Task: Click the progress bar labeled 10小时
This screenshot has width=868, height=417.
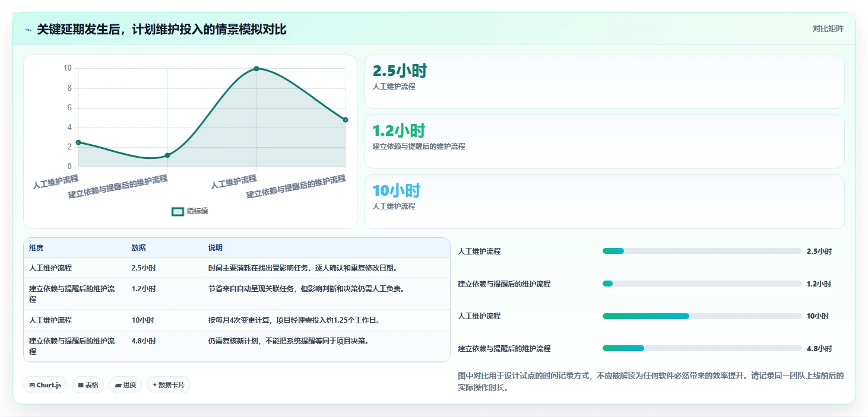Action: click(x=702, y=316)
